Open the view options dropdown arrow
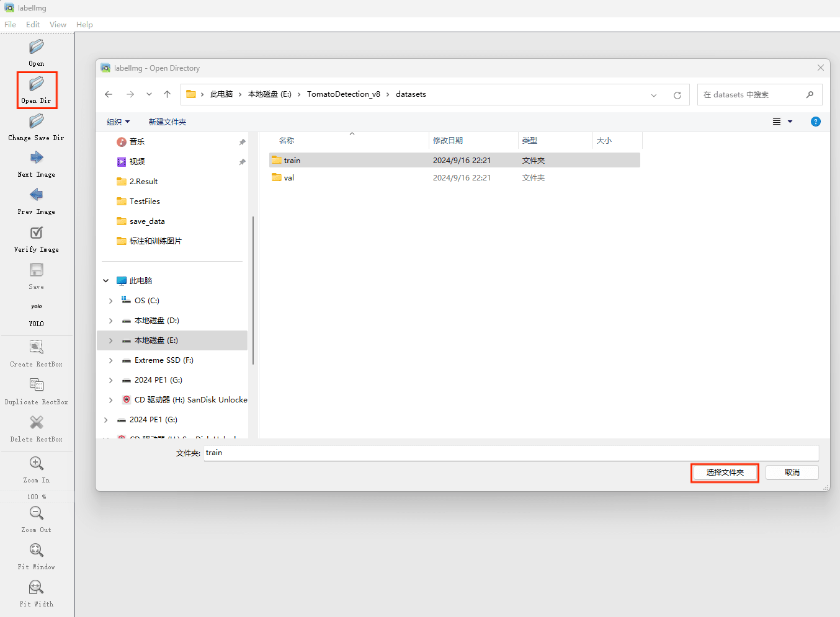Image resolution: width=840 pixels, height=617 pixels. pyautogui.click(x=790, y=122)
